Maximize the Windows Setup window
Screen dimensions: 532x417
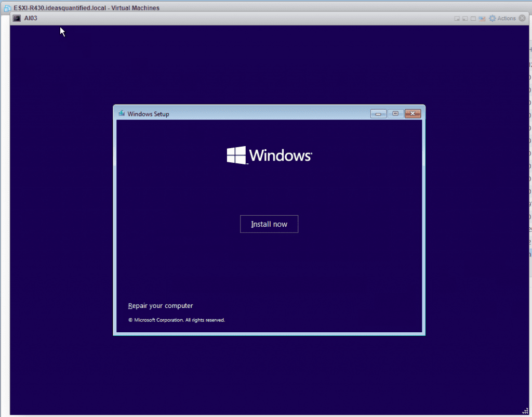coord(395,114)
